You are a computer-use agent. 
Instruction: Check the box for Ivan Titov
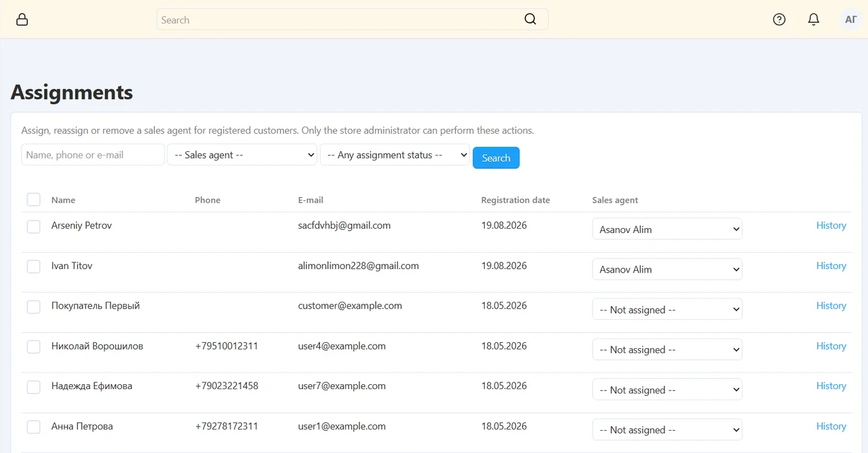[33, 266]
